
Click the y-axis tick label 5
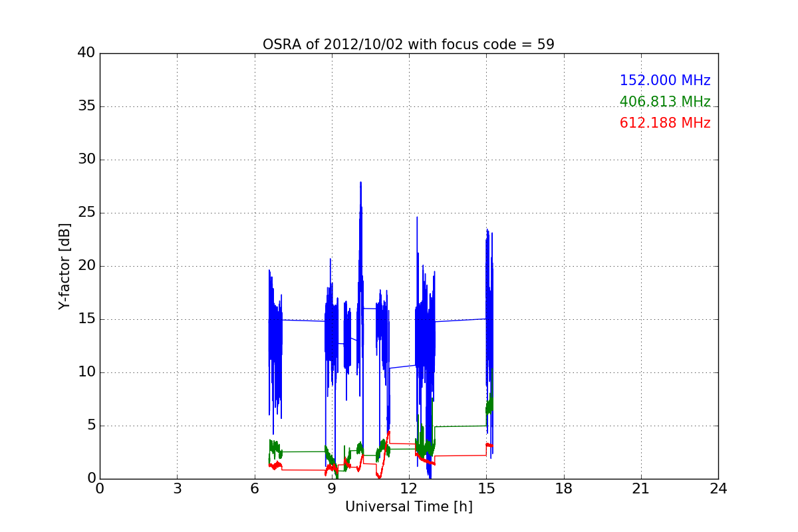tap(90, 426)
